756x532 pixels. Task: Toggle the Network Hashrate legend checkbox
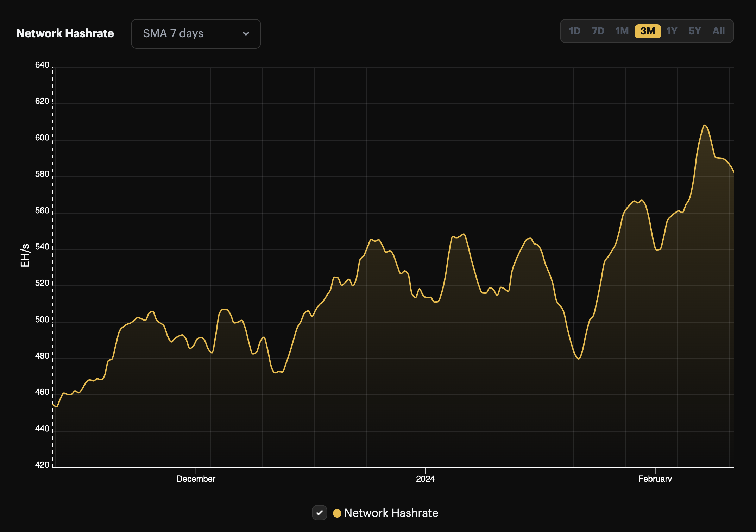point(320,513)
